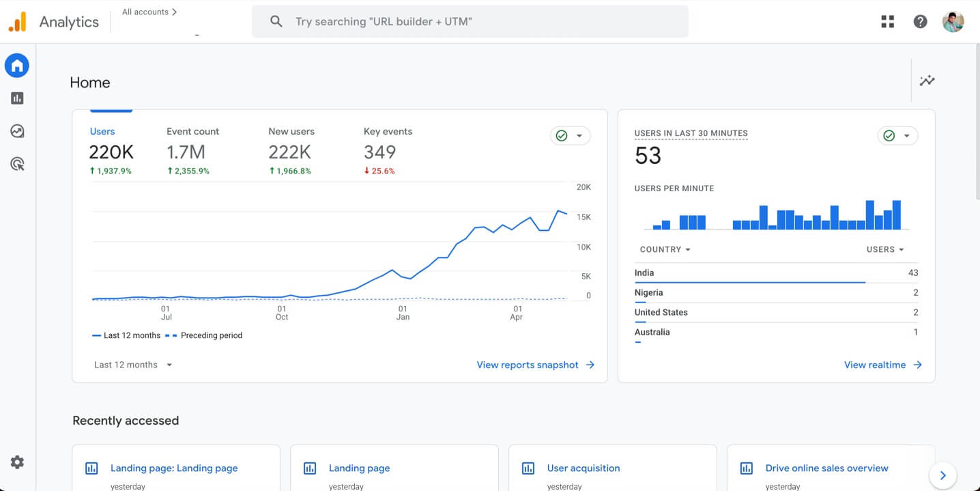
Task: Select the Event count metric tab
Action: (x=192, y=132)
